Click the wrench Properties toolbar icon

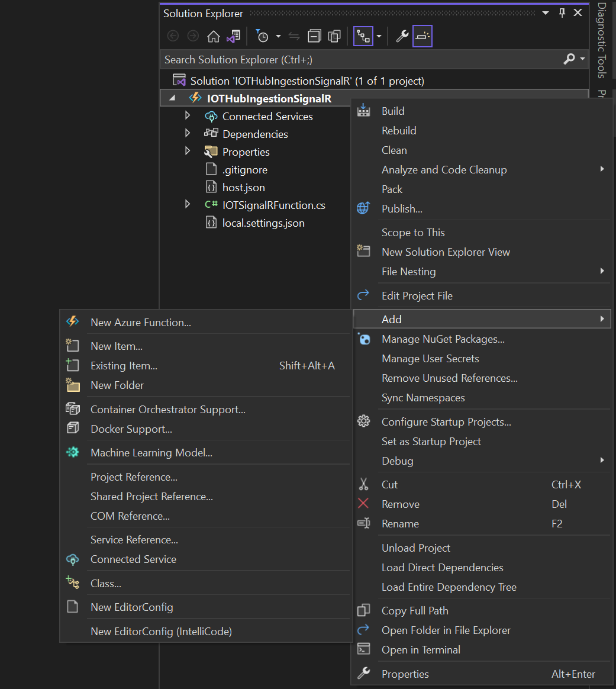click(x=402, y=36)
